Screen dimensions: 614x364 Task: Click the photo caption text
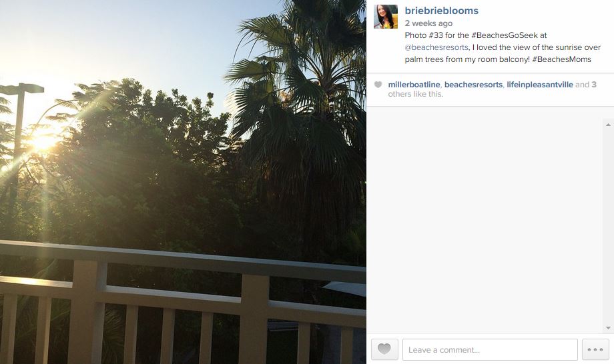coord(503,47)
